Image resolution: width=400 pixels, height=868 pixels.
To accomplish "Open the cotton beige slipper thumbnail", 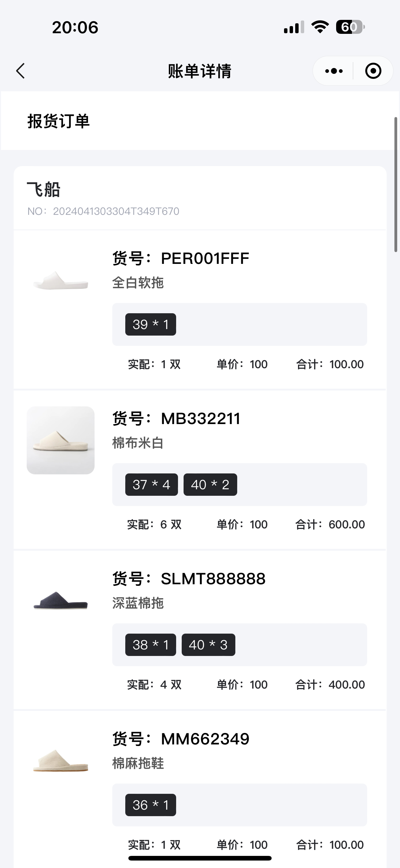I will 60,440.
